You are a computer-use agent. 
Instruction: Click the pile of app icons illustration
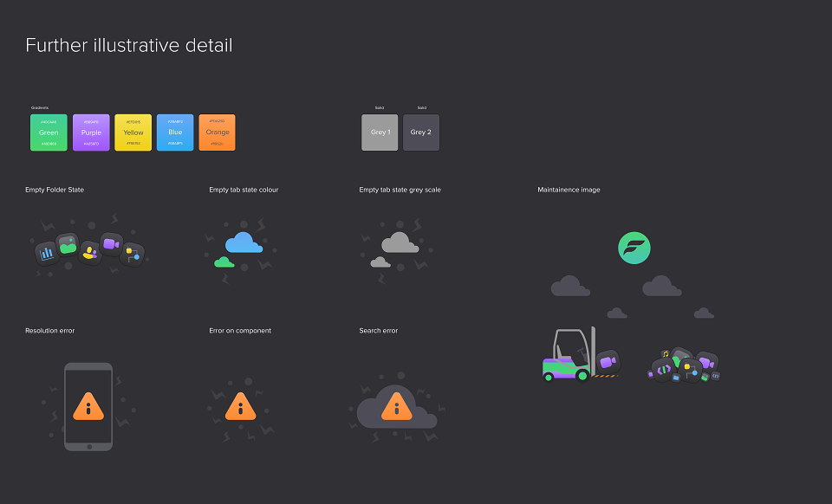tap(684, 365)
